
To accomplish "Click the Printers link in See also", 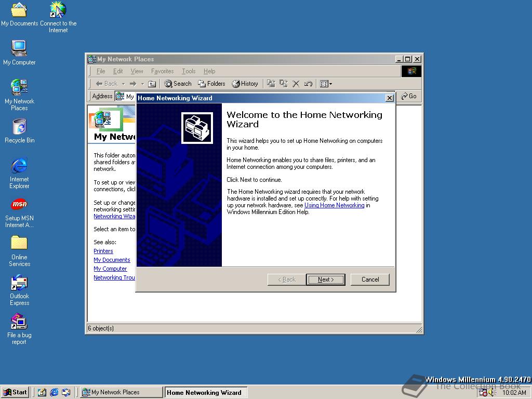I will click(x=103, y=251).
